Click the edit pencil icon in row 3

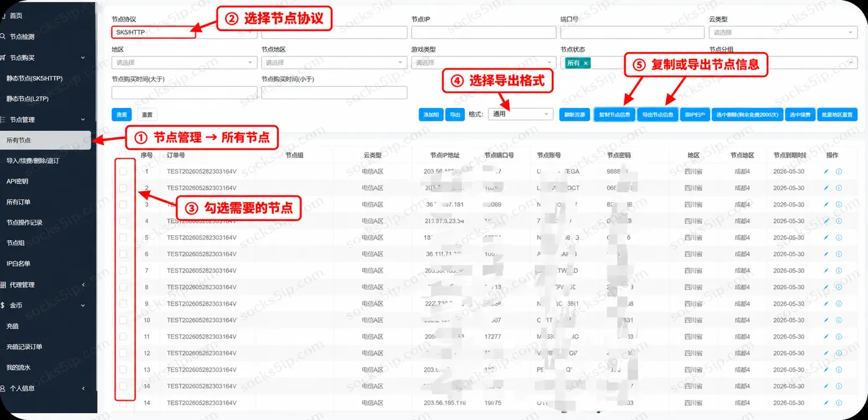[x=826, y=204]
